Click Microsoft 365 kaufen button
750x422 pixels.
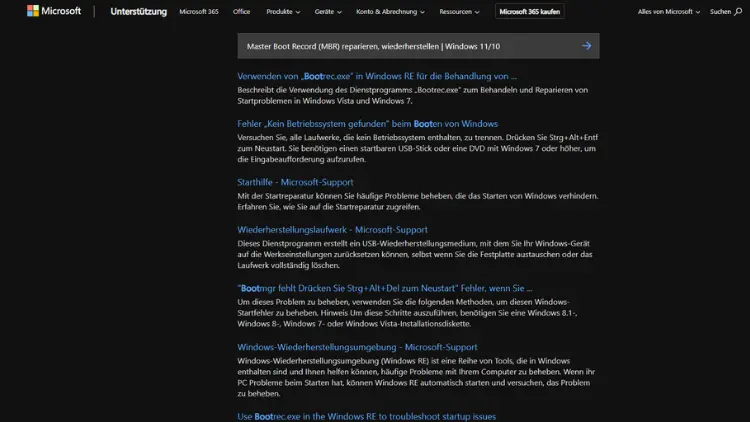(x=529, y=11)
